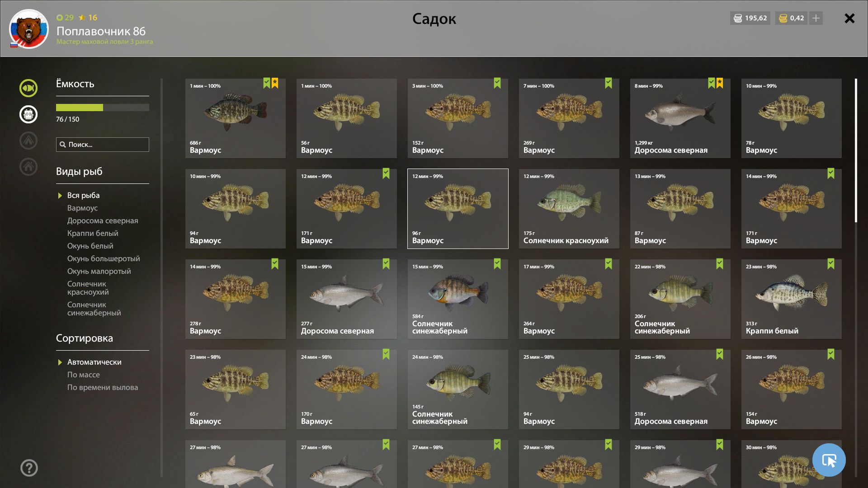Open the help question mark icon
Screen dimensions: 868x488
point(29,468)
